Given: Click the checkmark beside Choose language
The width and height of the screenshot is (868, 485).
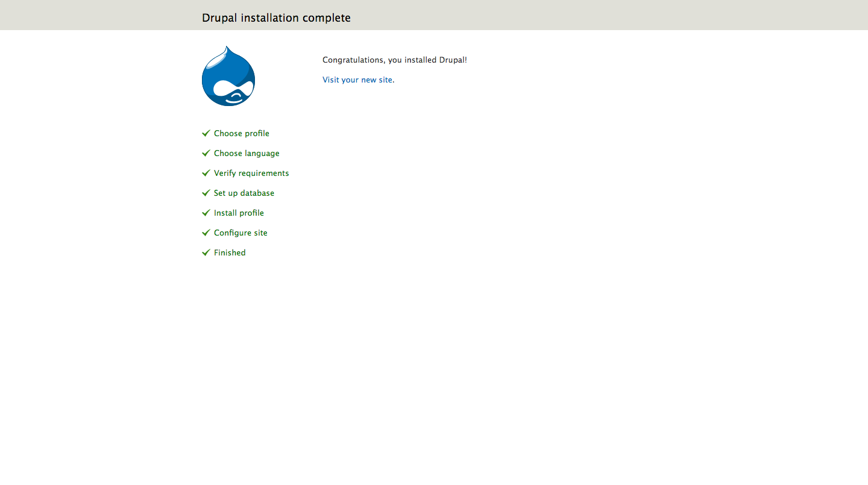Looking at the screenshot, I should pyautogui.click(x=206, y=153).
